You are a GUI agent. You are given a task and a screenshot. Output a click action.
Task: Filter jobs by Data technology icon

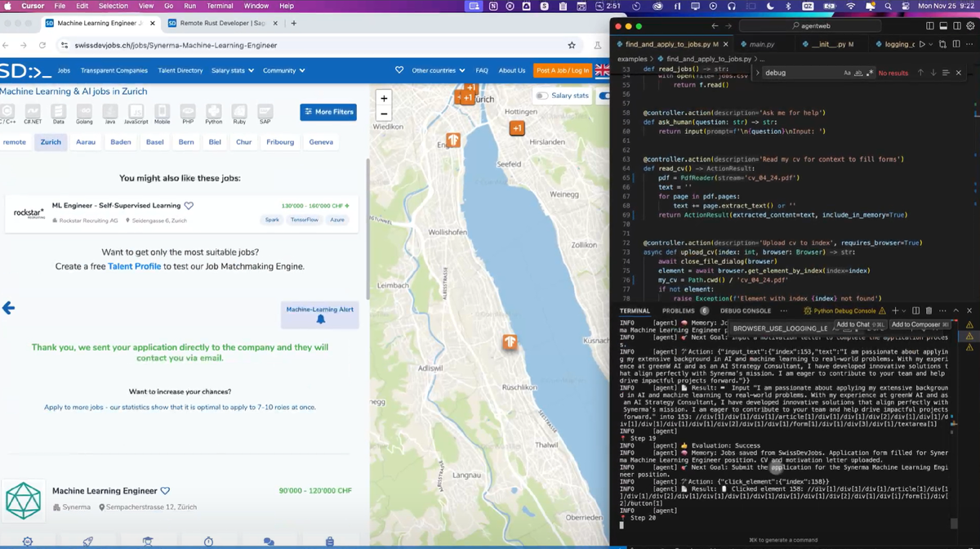58,113
